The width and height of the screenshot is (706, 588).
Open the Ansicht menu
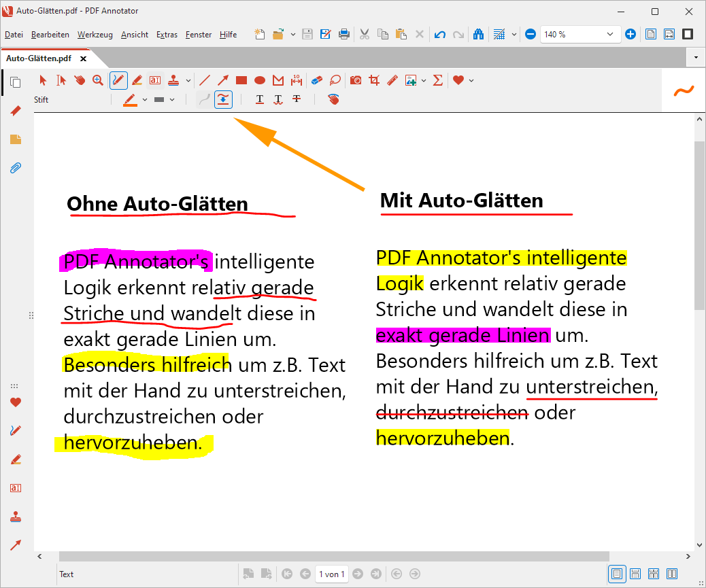(x=134, y=35)
